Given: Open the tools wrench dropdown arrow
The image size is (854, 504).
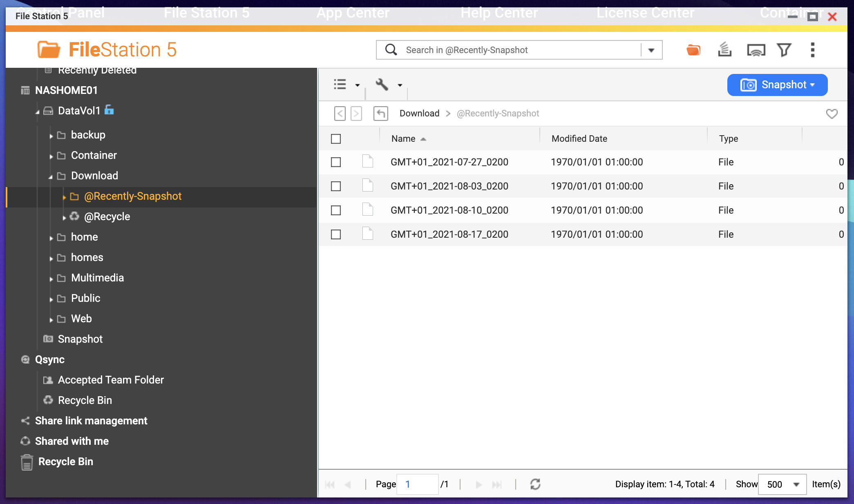Looking at the screenshot, I should pyautogui.click(x=400, y=85).
